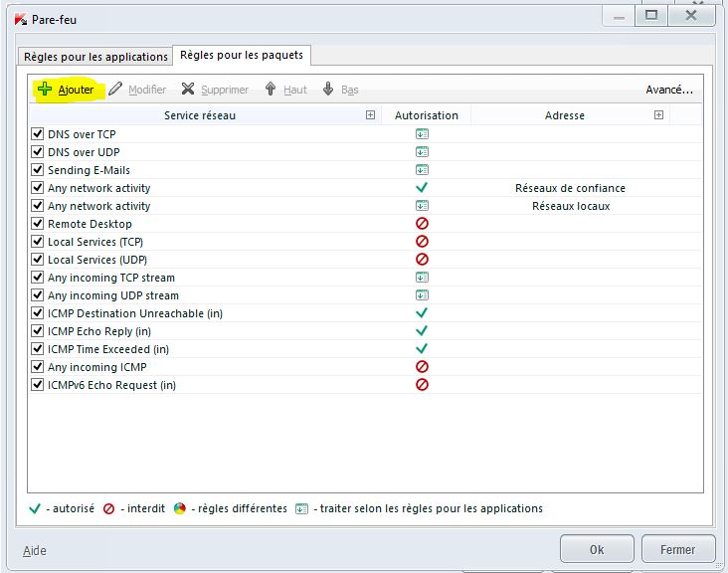The height and width of the screenshot is (573, 728).
Task: Switch to Règles pour les applications tab
Action: pyautogui.click(x=95, y=57)
